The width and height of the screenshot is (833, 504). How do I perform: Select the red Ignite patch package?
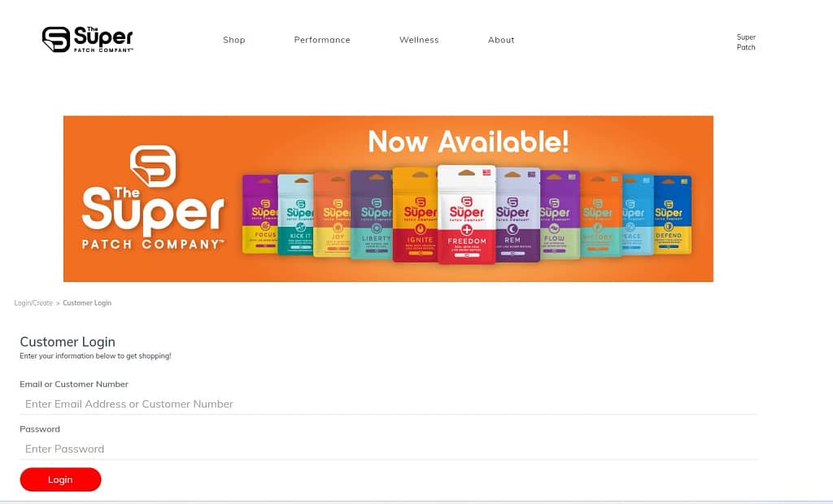[x=415, y=215]
